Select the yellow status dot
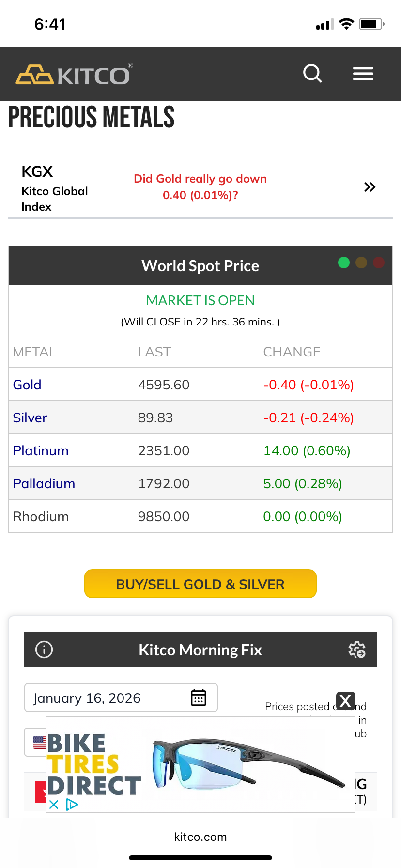 (361, 263)
